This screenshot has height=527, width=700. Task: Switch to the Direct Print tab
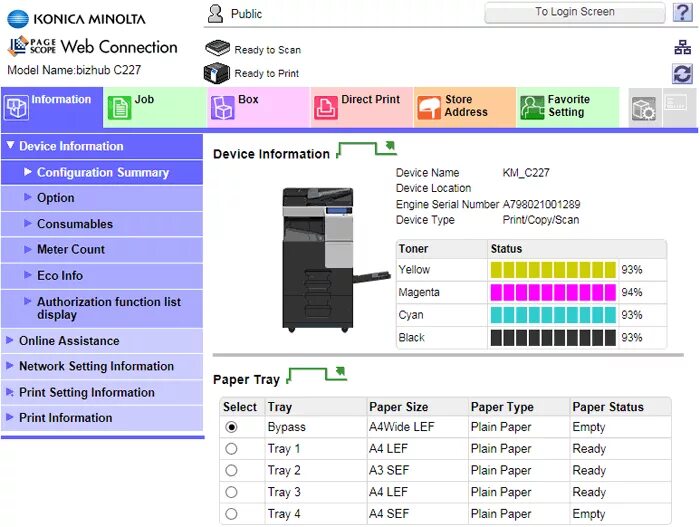tap(361, 108)
